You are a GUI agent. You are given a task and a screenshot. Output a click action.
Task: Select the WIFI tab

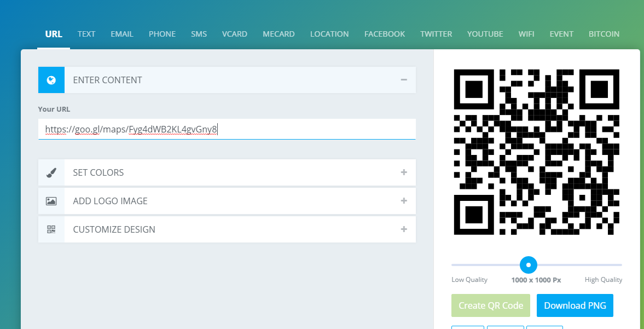pos(526,34)
